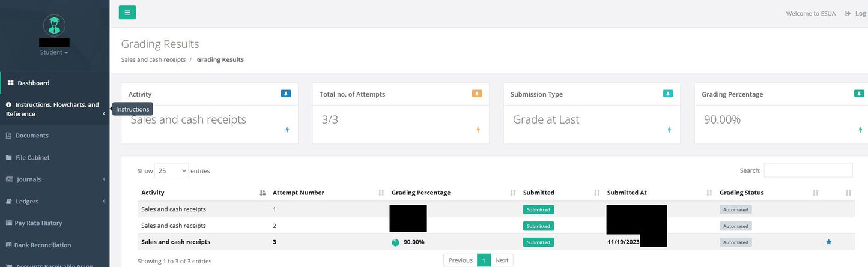Sort table by Submitted At column
Viewport: 868px width, 267px height.
[659, 193]
